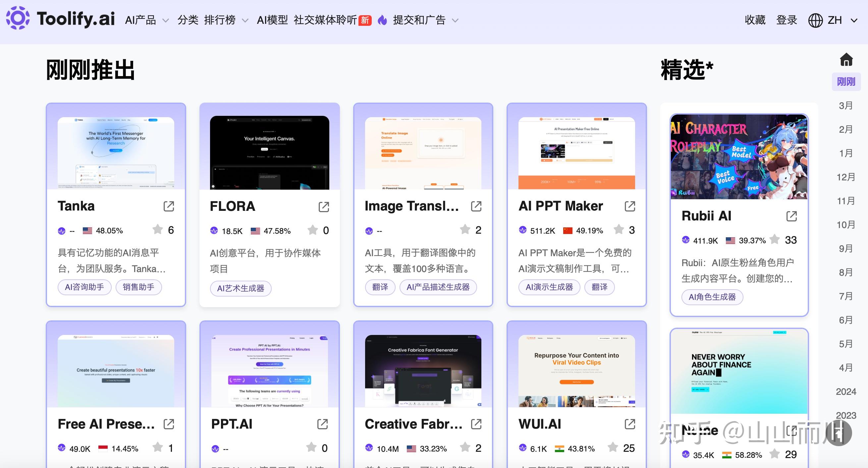
Task: Click the globe language icon
Action: (815, 20)
